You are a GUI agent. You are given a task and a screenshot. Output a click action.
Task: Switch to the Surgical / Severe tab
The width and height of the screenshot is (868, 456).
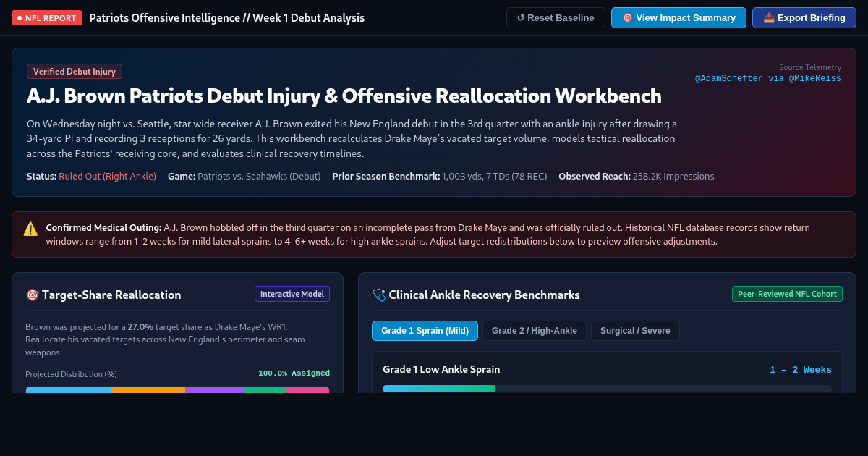pos(635,331)
